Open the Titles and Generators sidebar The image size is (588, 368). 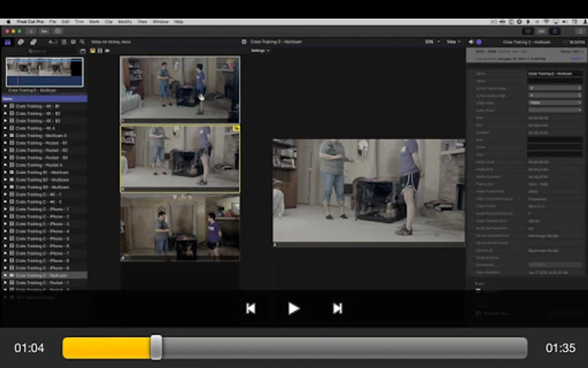[x=33, y=42]
